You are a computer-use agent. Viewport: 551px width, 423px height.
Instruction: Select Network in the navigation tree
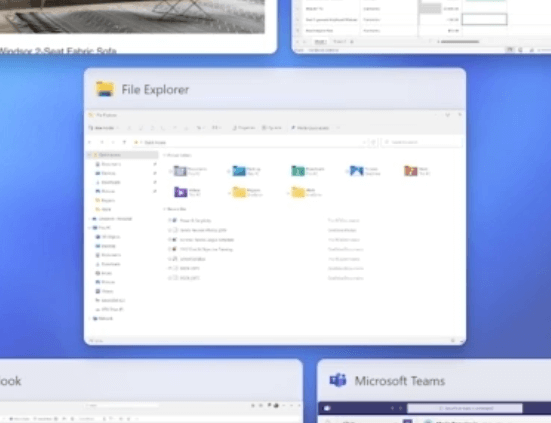[103, 318]
